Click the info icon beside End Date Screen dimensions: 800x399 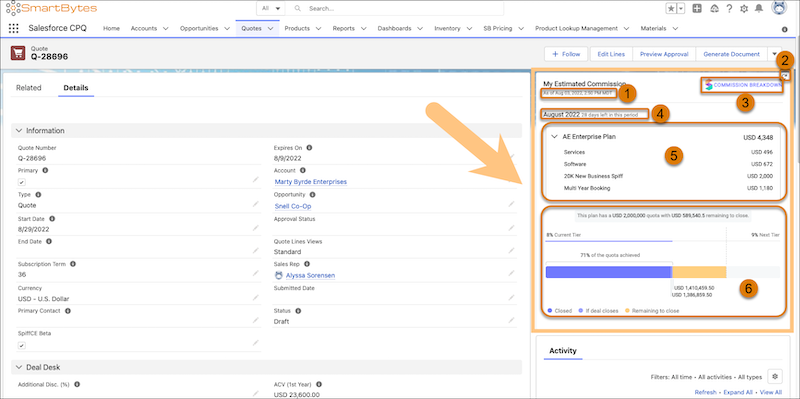pos(49,241)
